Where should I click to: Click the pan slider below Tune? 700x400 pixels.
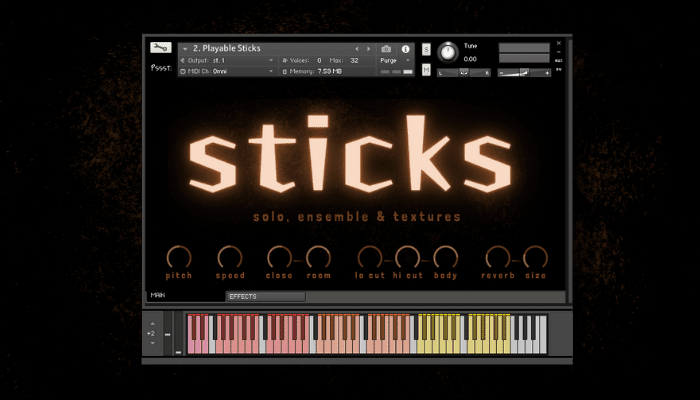pos(462,72)
